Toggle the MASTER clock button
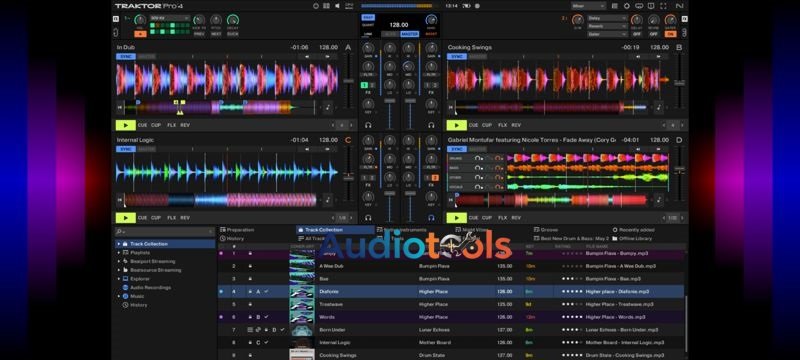This screenshot has height=360, width=800. tap(410, 34)
